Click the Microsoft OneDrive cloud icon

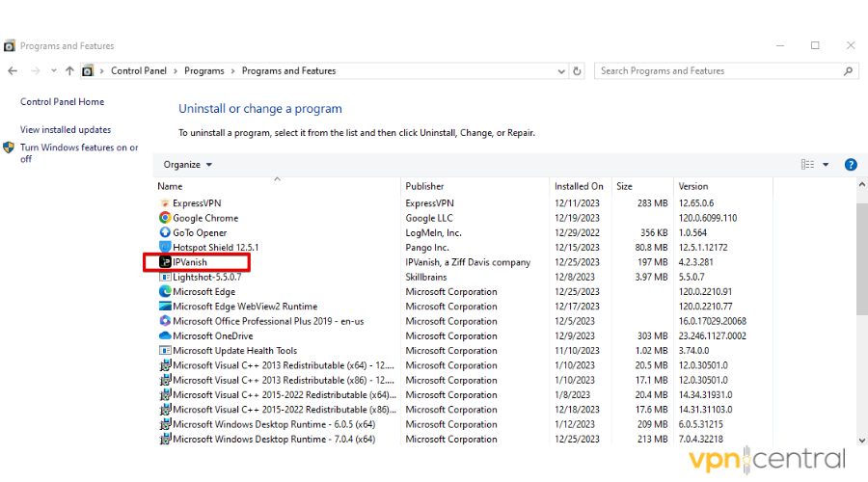pyautogui.click(x=165, y=335)
